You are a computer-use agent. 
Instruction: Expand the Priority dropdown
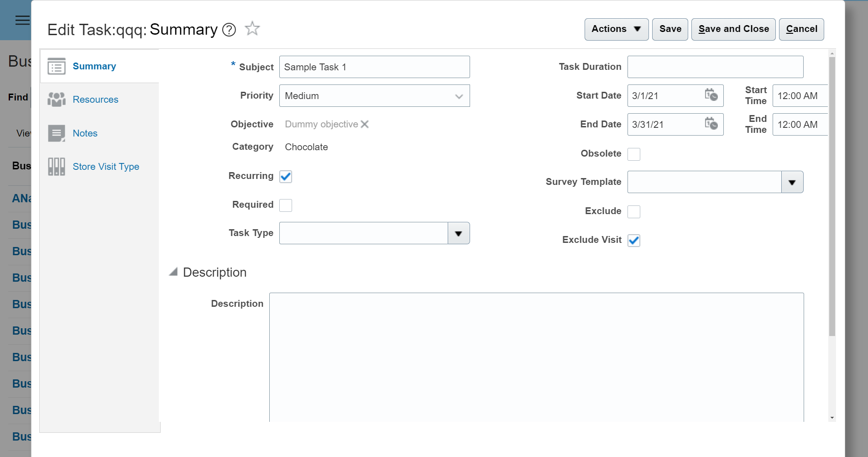click(459, 96)
